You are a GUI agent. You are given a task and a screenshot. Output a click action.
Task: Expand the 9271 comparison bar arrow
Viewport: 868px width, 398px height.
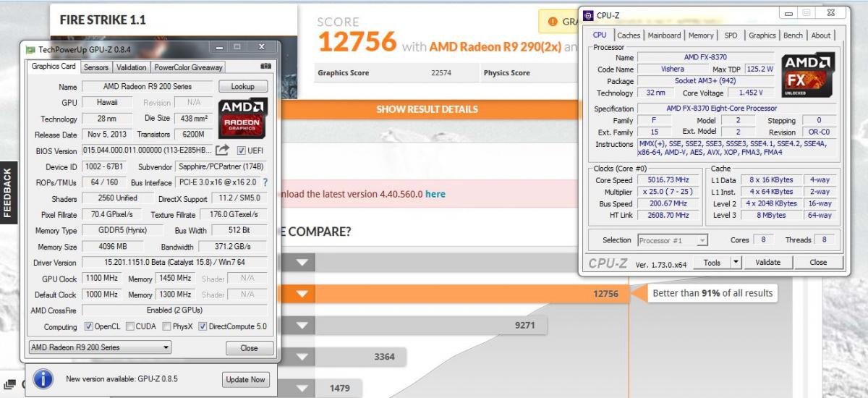pos(302,326)
